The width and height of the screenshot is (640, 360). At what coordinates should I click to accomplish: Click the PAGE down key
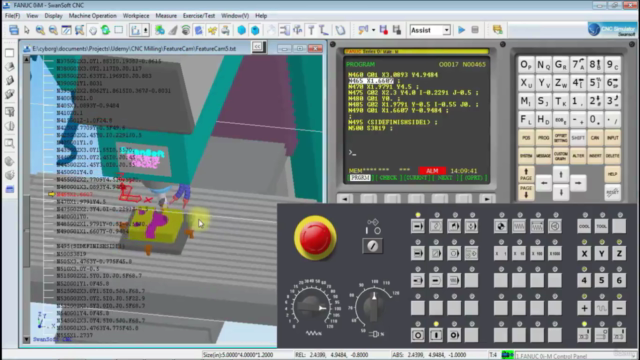pyautogui.click(x=526, y=192)
